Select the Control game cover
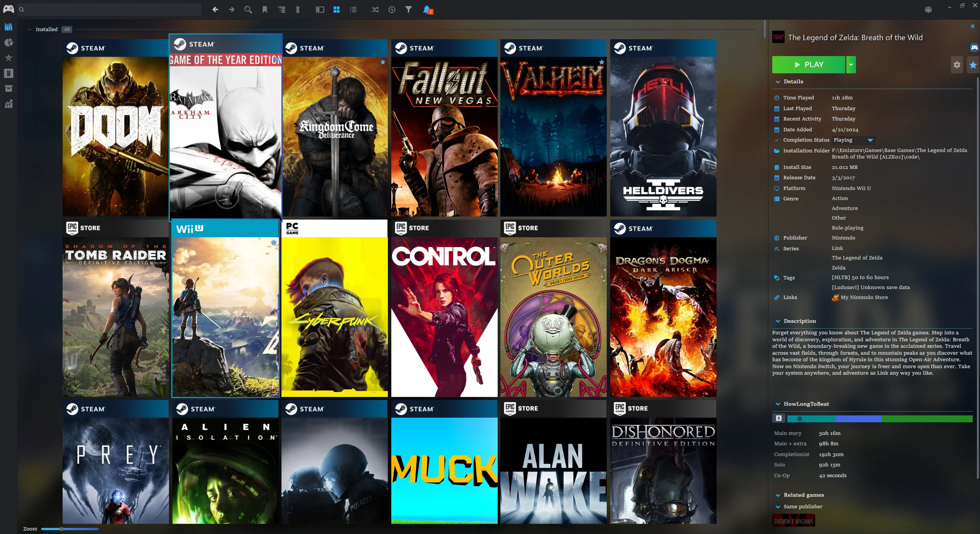Image resolution: width=980 pixels, height=534 pixels. pyautogui.click(x=444, y=308)
